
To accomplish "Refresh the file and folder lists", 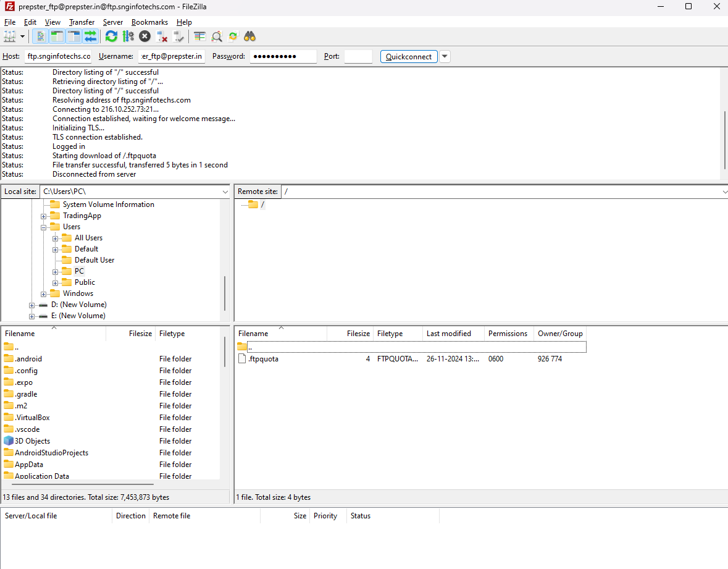I will pyautogui.click(x=111, y=36).
